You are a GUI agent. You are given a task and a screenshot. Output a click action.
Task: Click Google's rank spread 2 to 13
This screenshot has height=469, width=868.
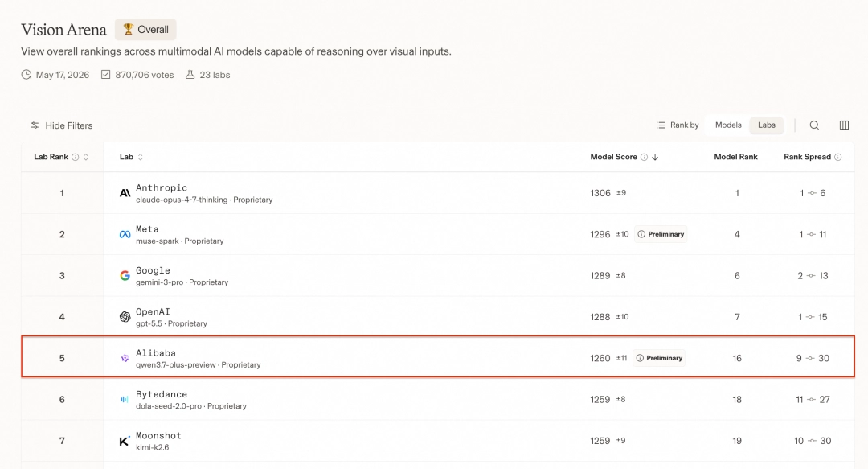(x=813, y=275)
